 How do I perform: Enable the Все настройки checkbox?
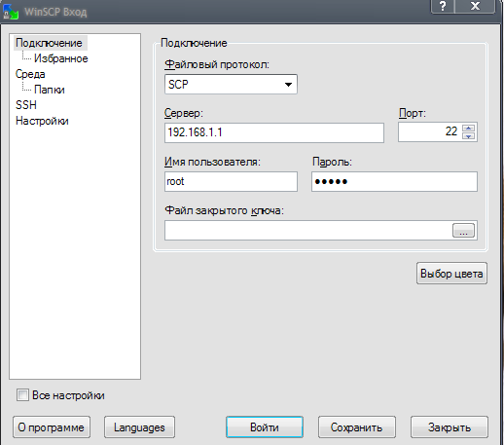[x=22, y=395]
